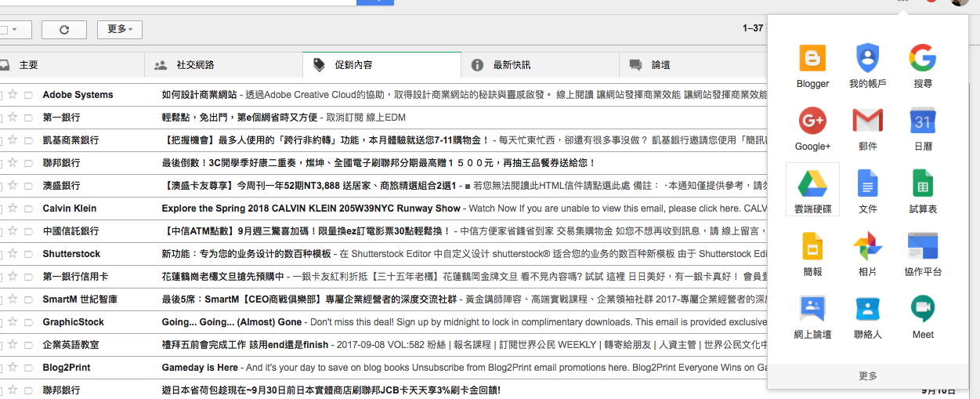
Task: Open the 澳盛卡友尊享 email
Action: pos(384,186)
